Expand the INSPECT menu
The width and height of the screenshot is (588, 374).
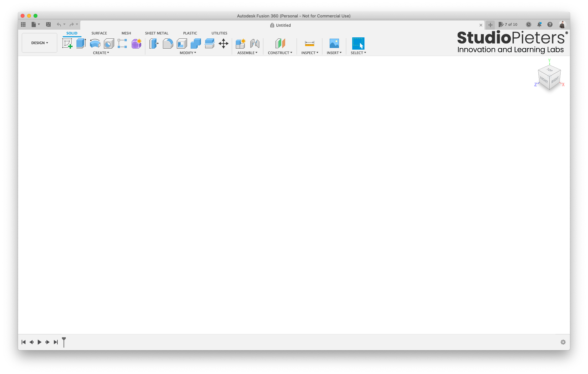click(x=310, y=53)
